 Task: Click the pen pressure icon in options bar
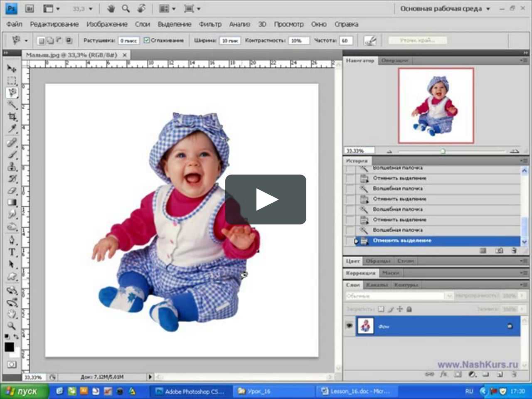tap(370, 40)
